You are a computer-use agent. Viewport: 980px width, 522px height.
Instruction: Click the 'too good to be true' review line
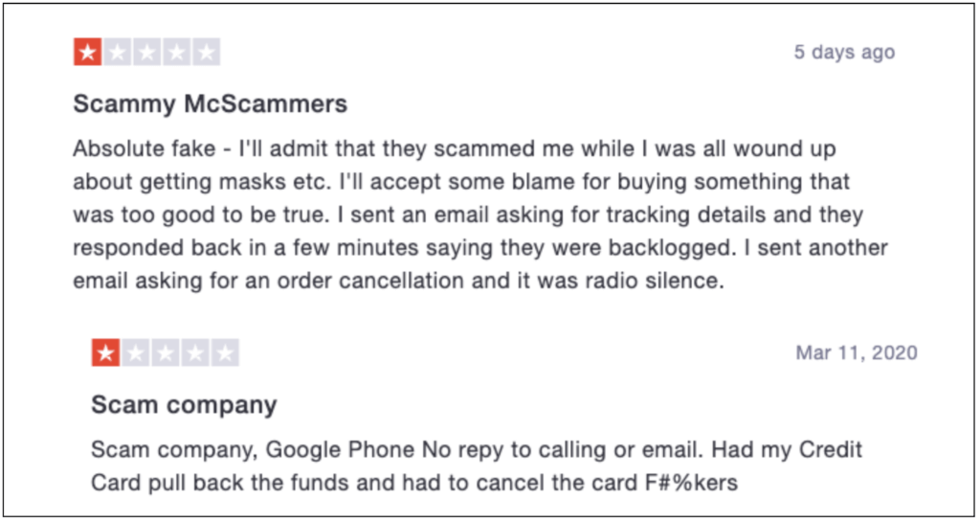[468, 216]
